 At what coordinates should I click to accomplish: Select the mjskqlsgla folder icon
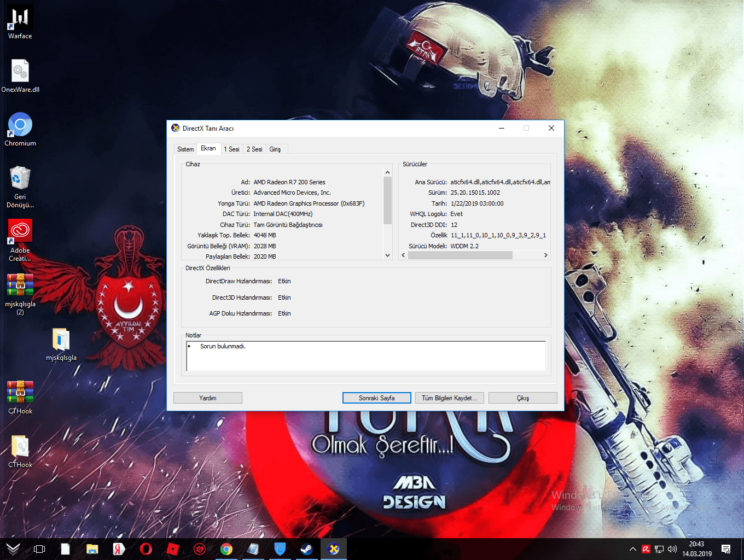click(x=61, y=344)
